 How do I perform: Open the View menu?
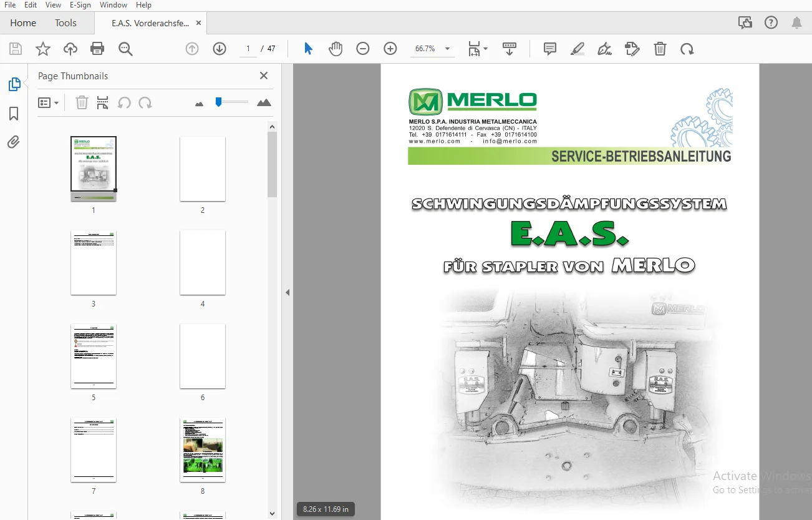coord(53,5)
